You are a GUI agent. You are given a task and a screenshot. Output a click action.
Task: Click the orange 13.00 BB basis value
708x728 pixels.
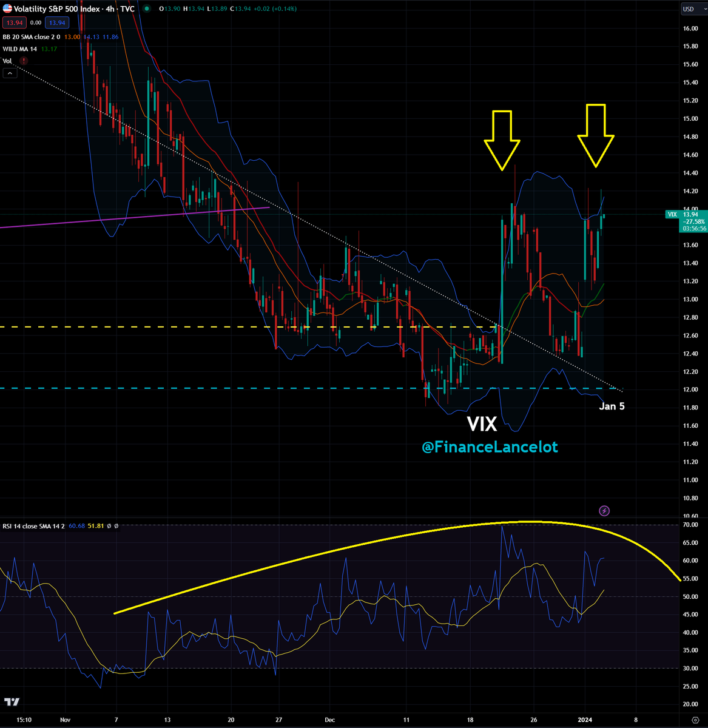pyautogui.click(x=72, y=37)
